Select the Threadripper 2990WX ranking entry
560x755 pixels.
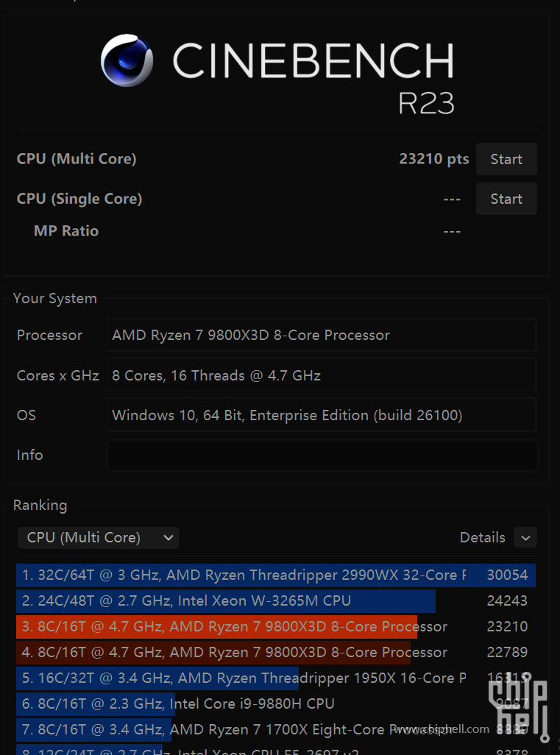tap(276, 575)
